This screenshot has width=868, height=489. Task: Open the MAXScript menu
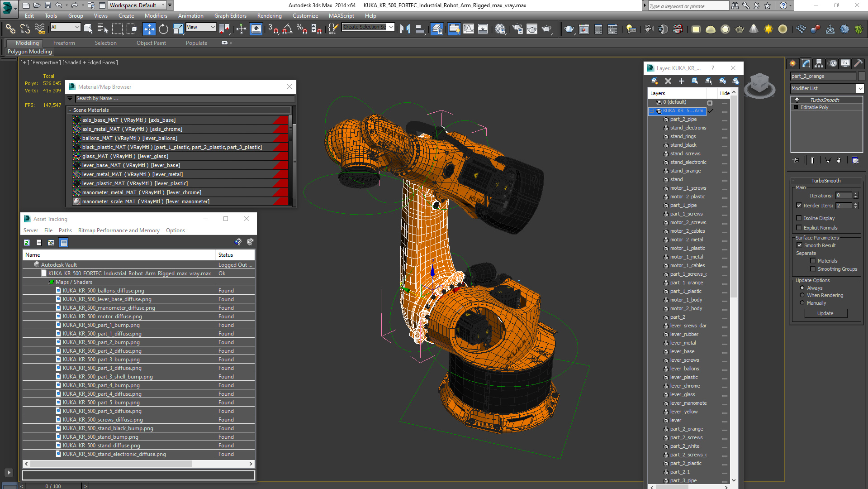pyautogui.click(x=341, y=15)
